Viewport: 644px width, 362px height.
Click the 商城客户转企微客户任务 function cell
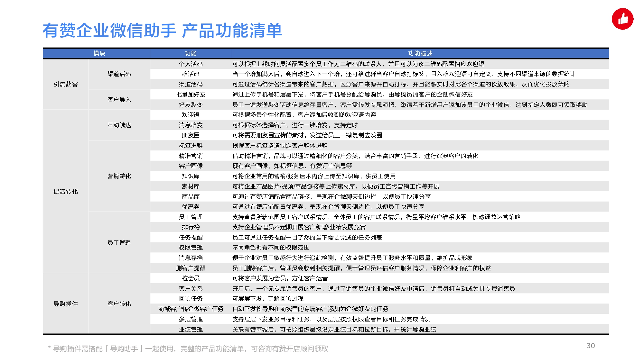pyautogui.click(x=191, y=309)
